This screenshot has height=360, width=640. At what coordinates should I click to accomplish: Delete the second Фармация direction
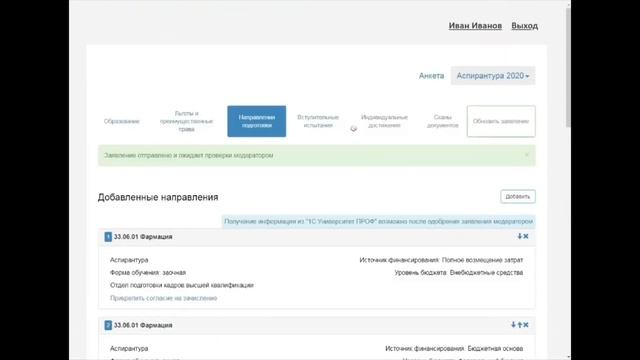click(x=526, y=325)
